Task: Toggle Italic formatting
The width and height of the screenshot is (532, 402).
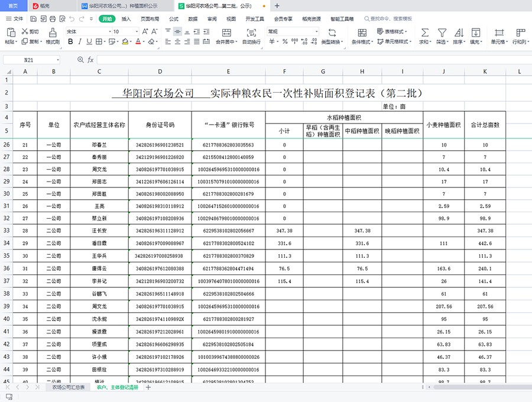Action: pos(81,42)
